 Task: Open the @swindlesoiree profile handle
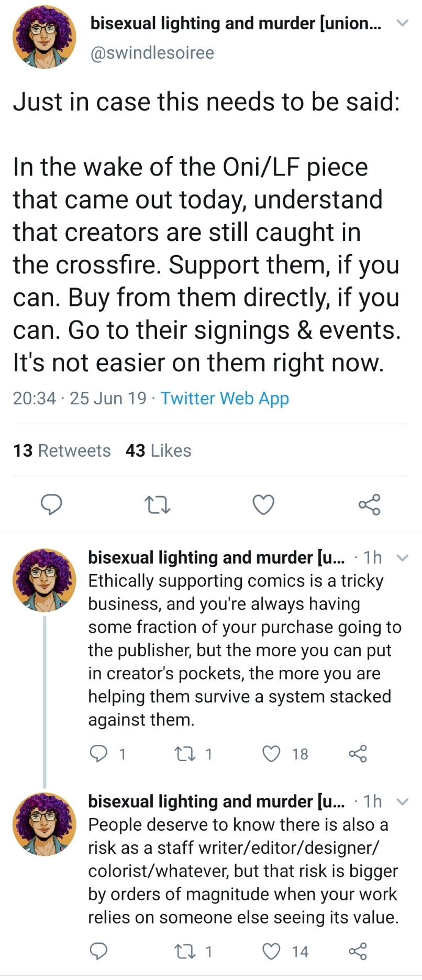152,53
